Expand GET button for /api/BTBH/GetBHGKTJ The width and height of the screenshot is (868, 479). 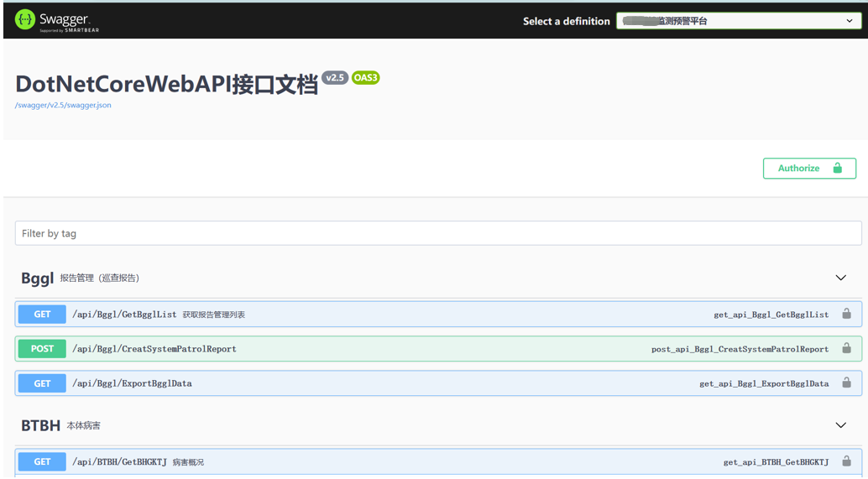coord(42,462)
